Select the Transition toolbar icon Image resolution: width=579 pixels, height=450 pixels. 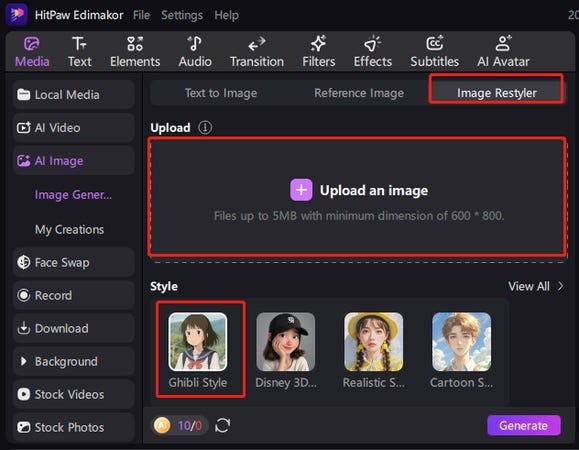[257, 52]
